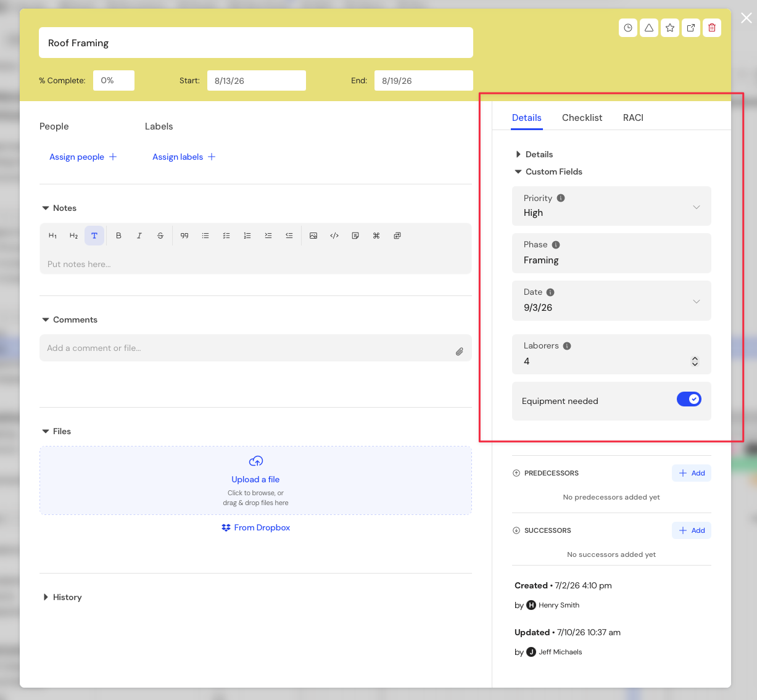Toggle strikethrough in notes toolbar

click(160, 236)
